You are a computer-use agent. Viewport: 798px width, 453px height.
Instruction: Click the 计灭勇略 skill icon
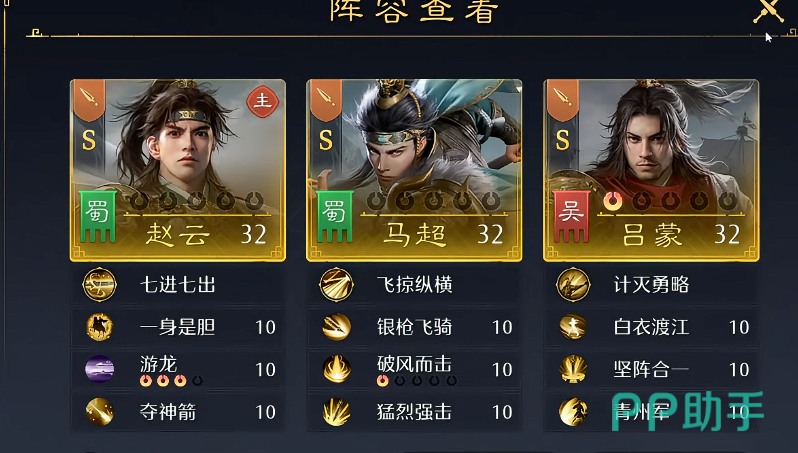click(x=573, y=284)
